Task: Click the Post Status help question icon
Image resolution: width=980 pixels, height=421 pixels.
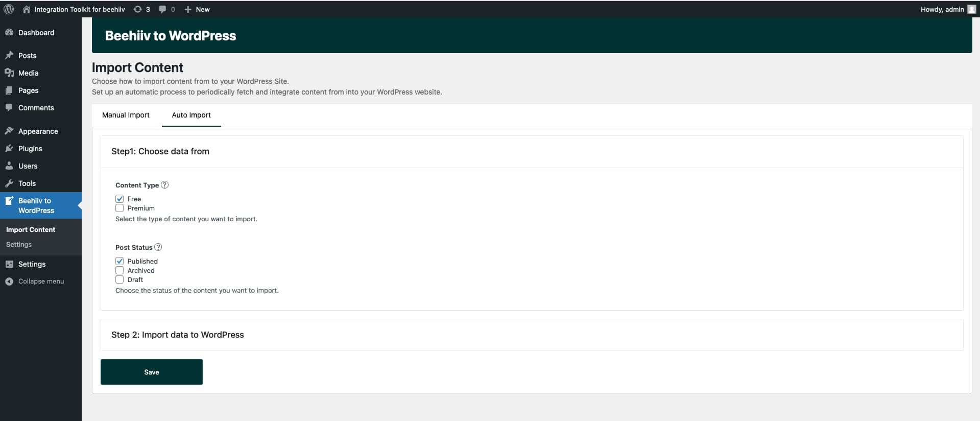Action: point(158,247)
